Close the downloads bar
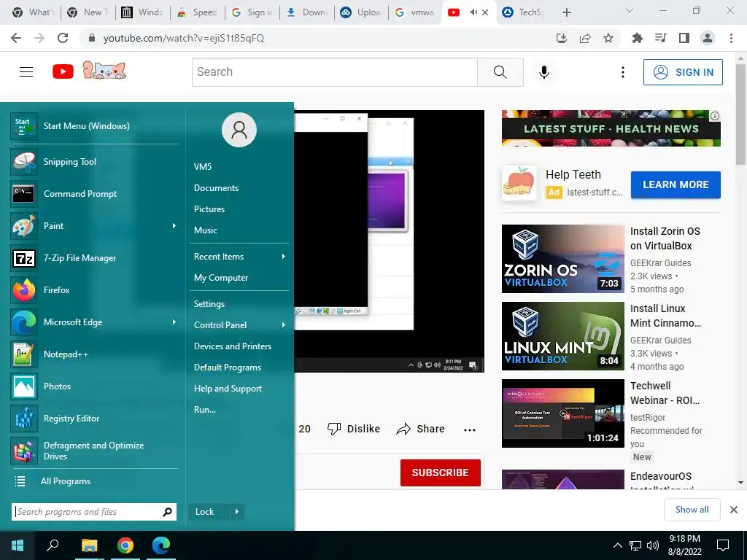 tap(734, 510)
